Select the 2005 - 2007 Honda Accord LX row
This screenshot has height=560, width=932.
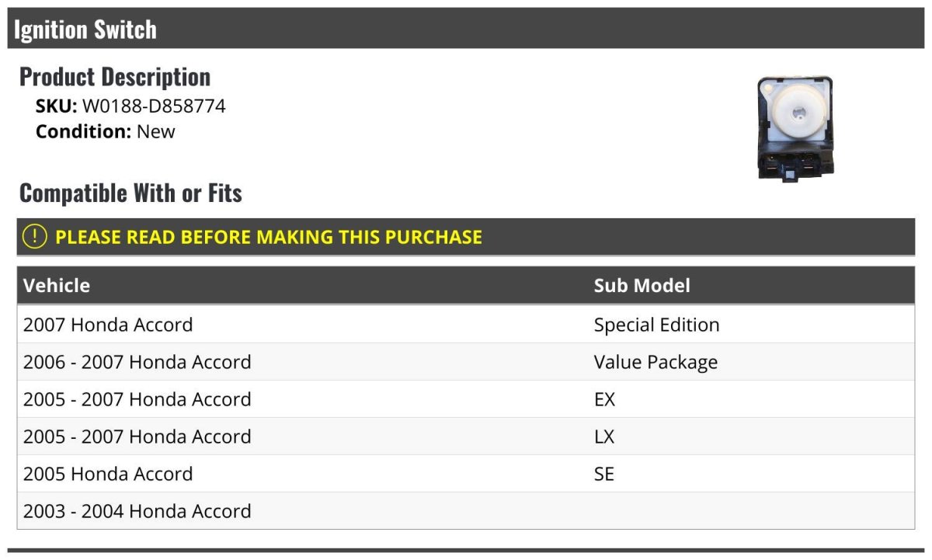(137, 437)
